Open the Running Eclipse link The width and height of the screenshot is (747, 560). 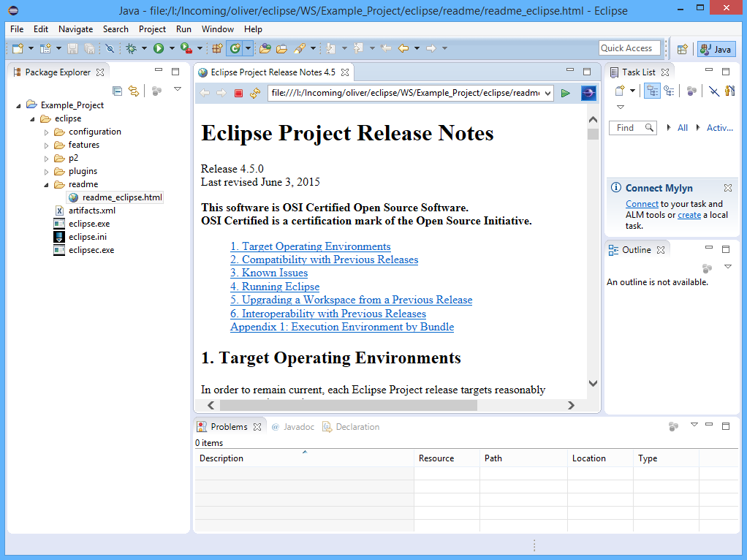tap(275, 287)
